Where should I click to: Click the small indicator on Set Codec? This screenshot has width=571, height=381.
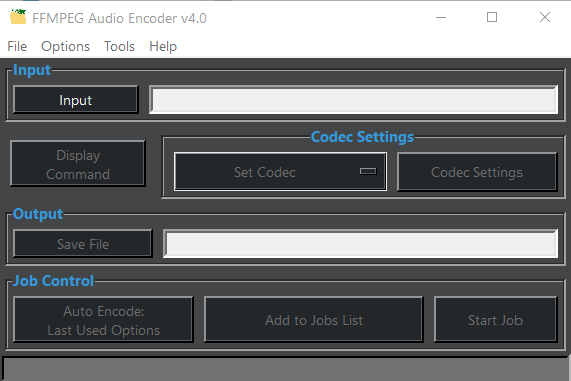click(x=368, y=171)
